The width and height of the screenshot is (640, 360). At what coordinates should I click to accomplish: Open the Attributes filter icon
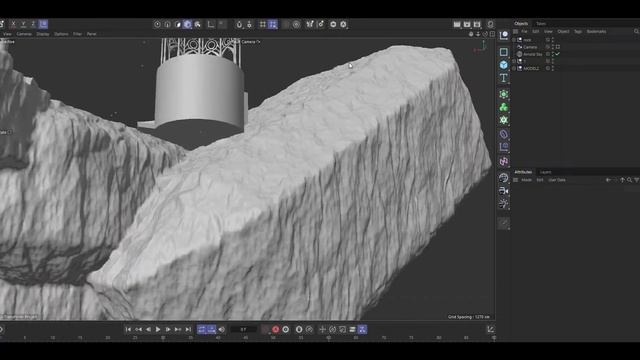pyautogui.click(x=636, y=180)
